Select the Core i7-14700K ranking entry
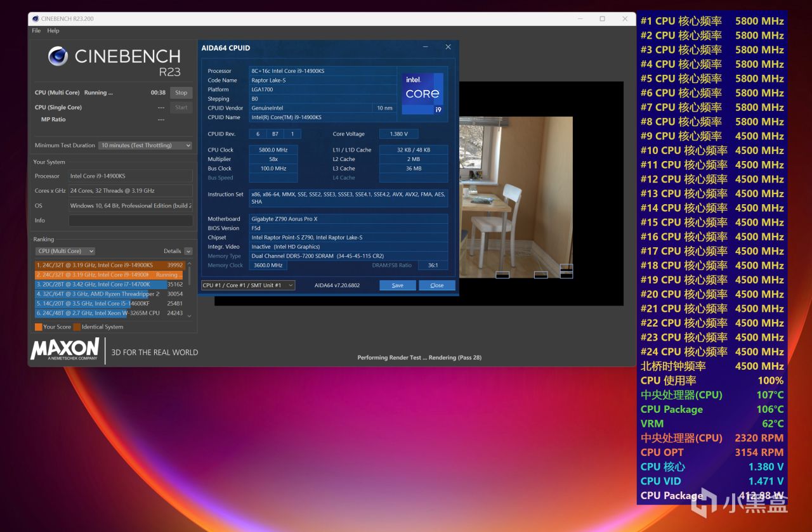 (x=109, y=284)
